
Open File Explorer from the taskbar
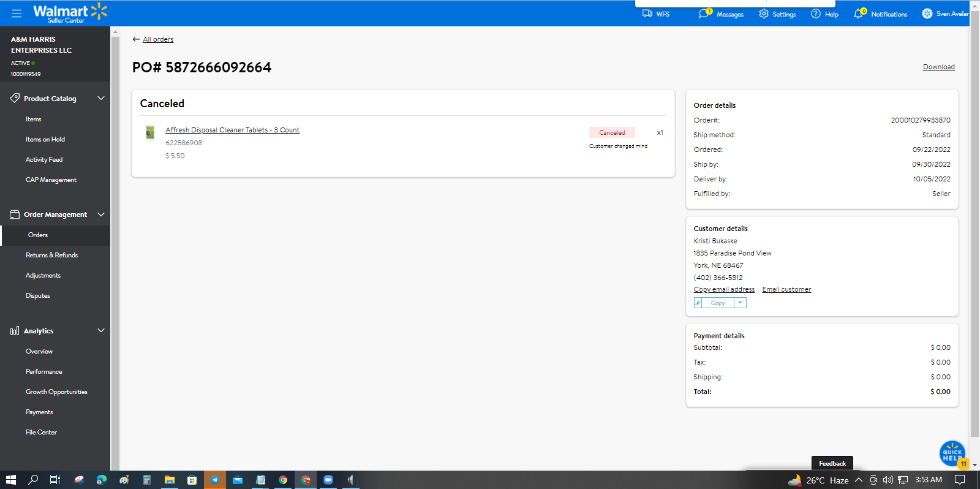tap(170, 480)
